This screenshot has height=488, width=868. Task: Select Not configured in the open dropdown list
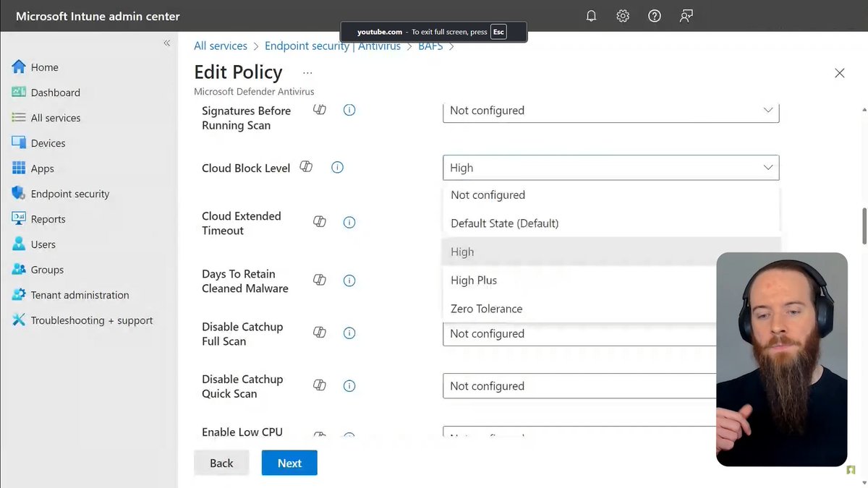[x=611, y=195]
